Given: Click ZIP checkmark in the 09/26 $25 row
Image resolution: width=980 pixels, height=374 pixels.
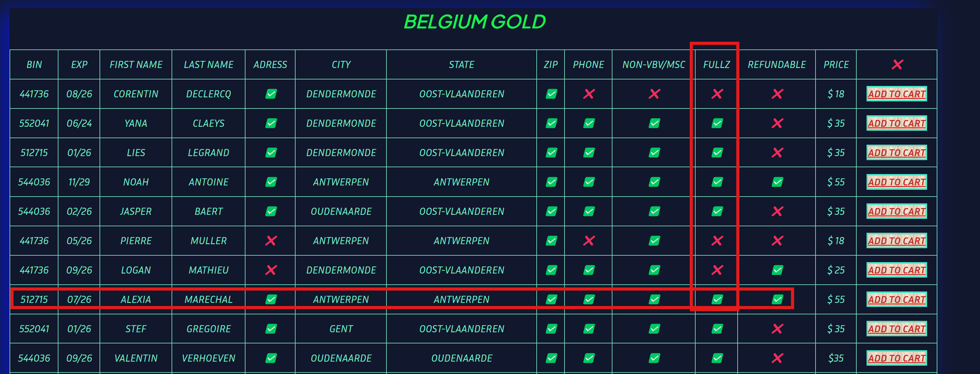Looking at the screenshot, I should (551, 270).
